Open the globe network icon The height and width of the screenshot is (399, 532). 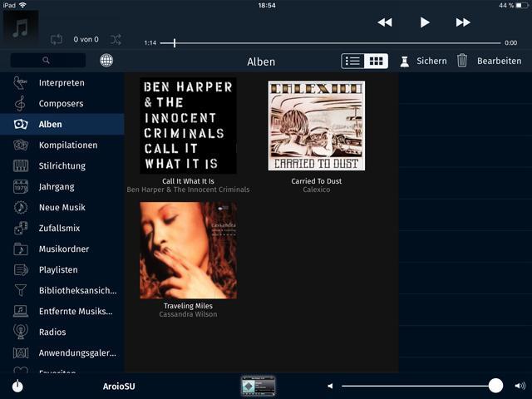(106, 61)
